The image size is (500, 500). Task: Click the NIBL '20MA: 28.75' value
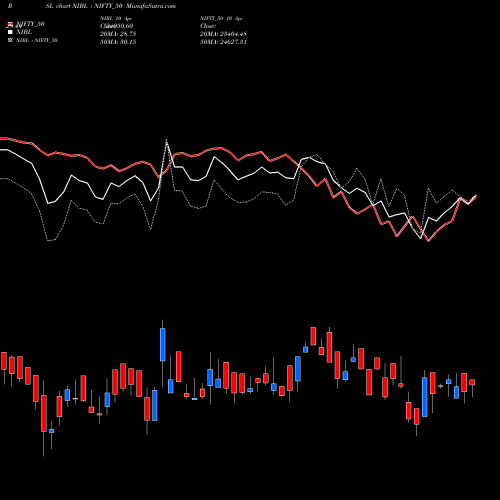[x=118, y=34]
